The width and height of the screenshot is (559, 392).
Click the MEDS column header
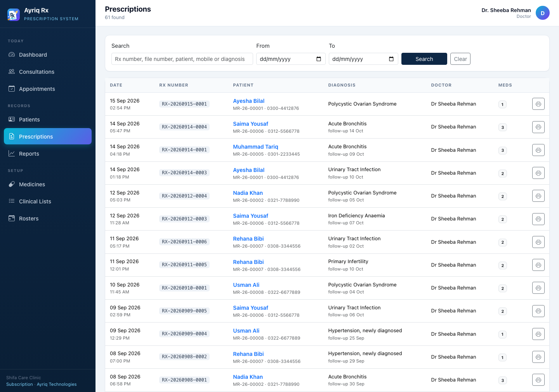coord(505,85)
